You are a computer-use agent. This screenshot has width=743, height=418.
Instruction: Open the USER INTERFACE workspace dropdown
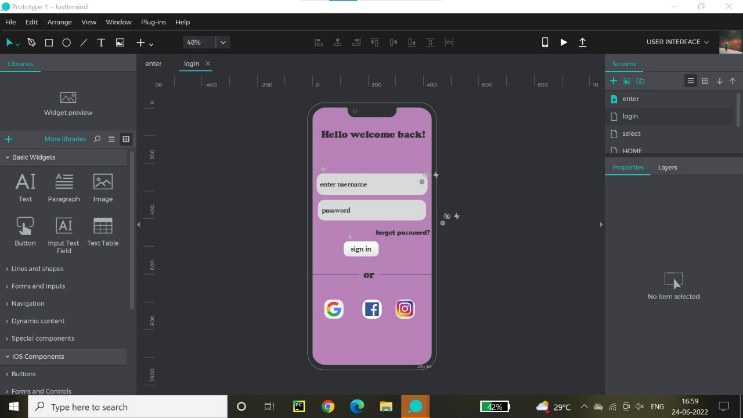tap(677, 42)
